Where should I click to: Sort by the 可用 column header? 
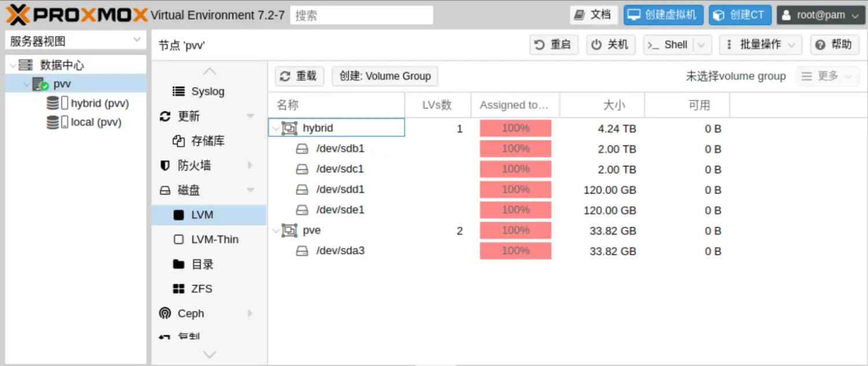(x=687, y=105)
